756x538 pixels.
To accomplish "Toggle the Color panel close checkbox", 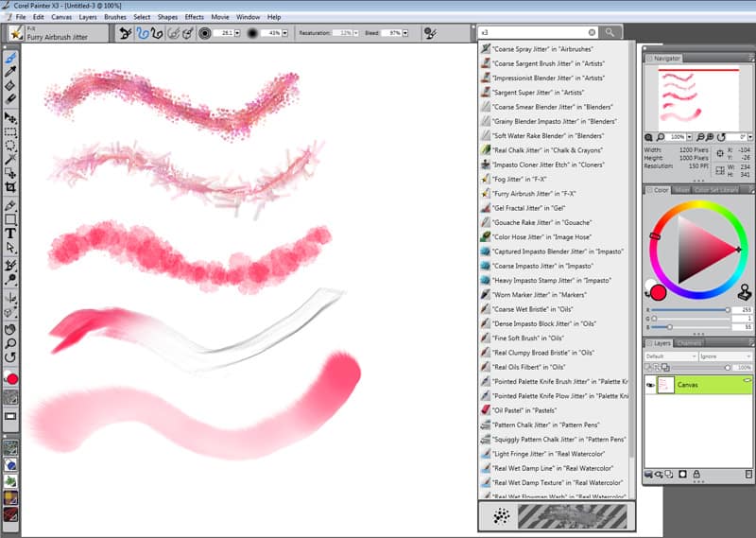I will click(x=649, y=190).
